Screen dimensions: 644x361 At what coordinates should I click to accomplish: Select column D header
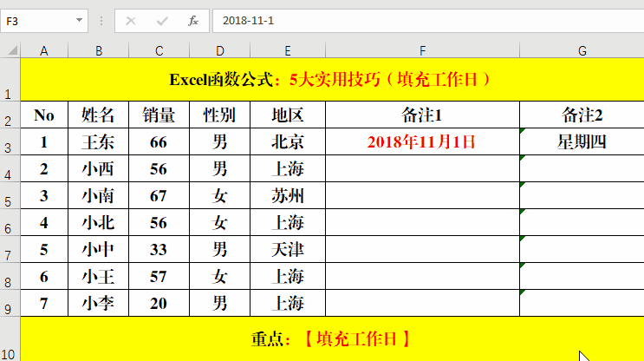pyautogui.click(x=220, y=50)
